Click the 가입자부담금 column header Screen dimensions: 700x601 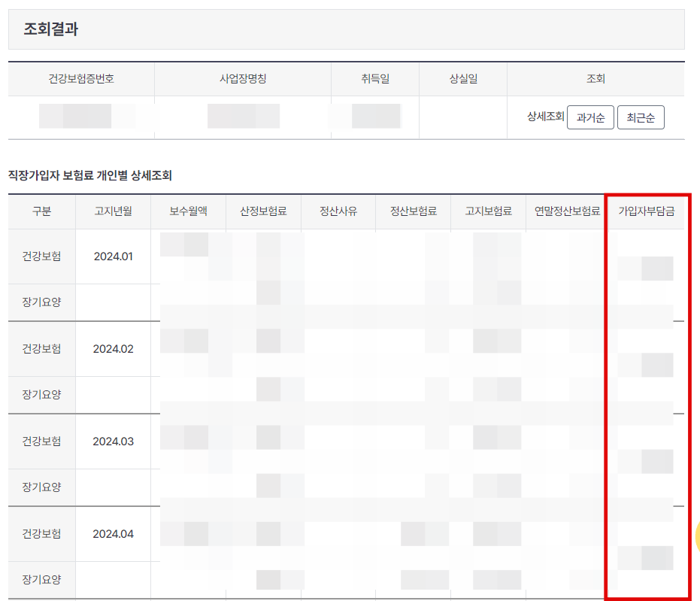pyautogui.click(x=647, y=212)
